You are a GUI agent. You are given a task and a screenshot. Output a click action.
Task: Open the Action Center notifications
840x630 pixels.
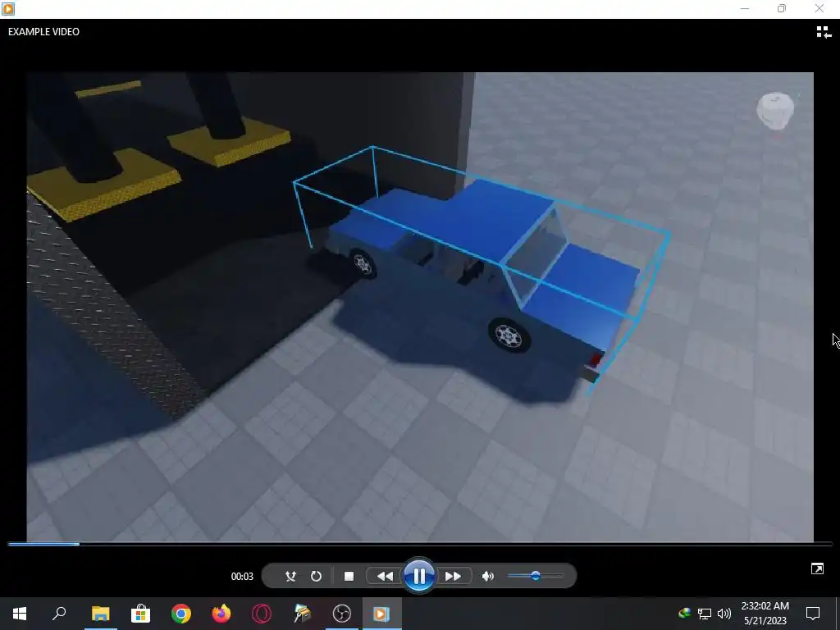point(813,614)
